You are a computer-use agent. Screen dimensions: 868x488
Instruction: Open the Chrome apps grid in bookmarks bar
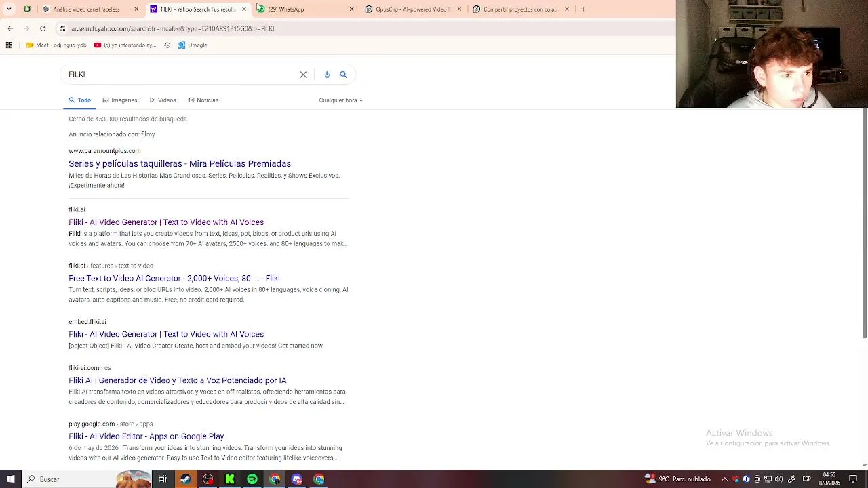pyautogui.click(x=9, y=45)
